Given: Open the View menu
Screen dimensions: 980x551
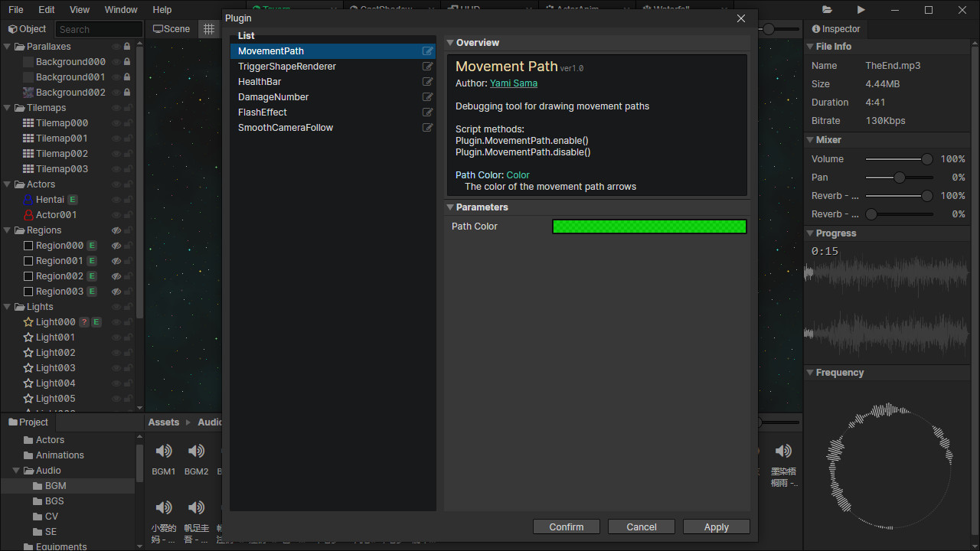Looking at the screenshot, I should coord(79,10).
